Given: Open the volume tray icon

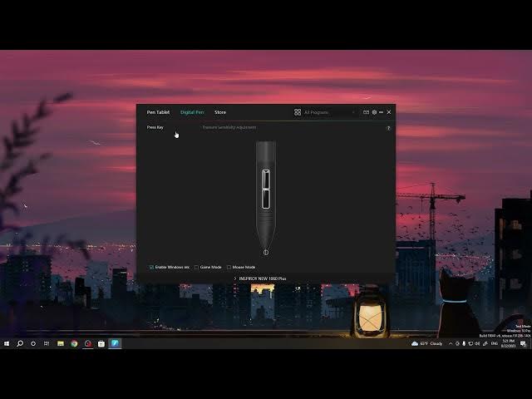Looking at the screenshot, I should (x=476, y=343).
